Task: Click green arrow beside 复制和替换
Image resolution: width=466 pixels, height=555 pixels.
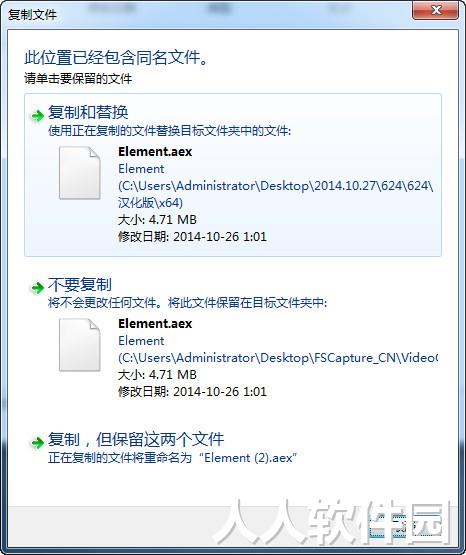Action: (x=37, y=115)
